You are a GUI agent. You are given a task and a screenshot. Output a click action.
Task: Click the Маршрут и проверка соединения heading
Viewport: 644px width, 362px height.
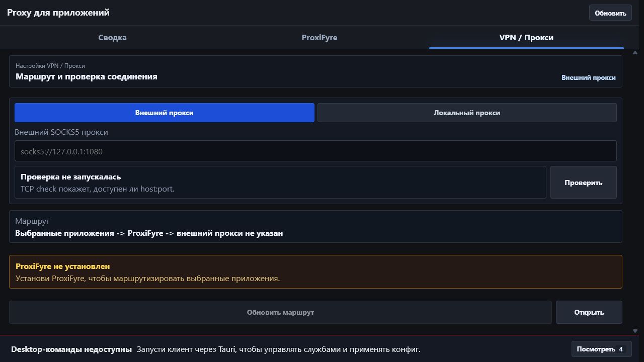87,77
